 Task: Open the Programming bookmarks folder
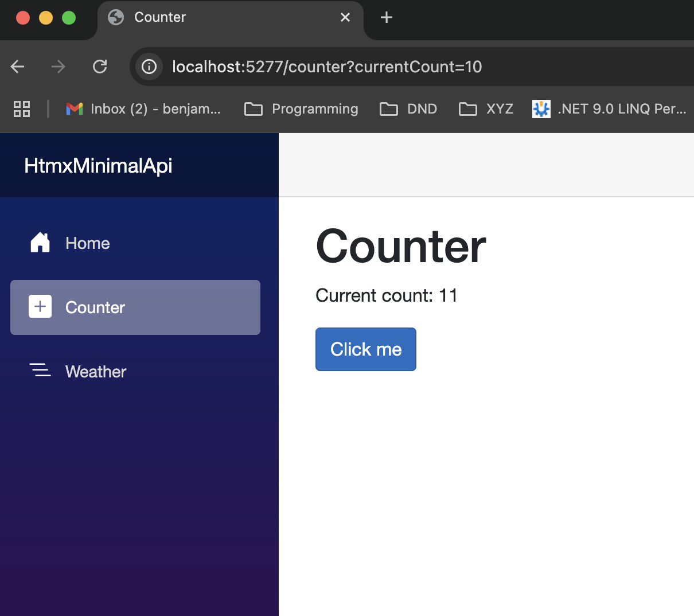point(301,109)
